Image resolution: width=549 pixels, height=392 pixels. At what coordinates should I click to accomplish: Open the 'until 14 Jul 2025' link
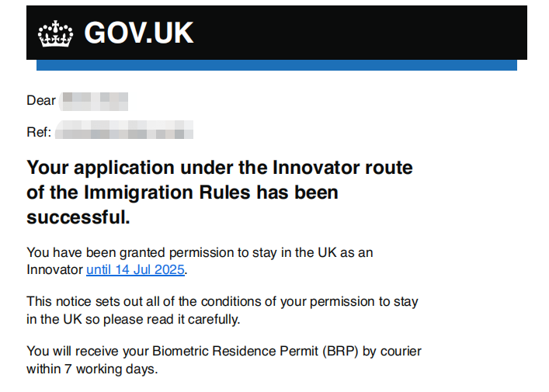point(135,269)
